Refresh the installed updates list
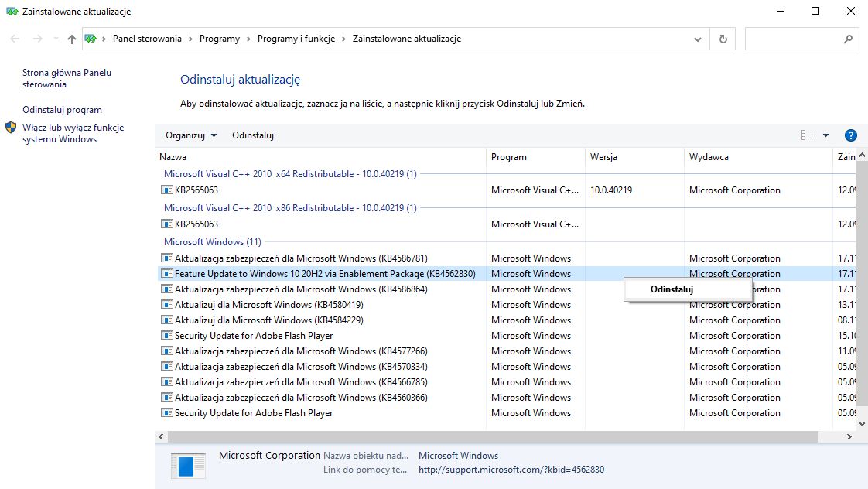 [x=723, y=39]
